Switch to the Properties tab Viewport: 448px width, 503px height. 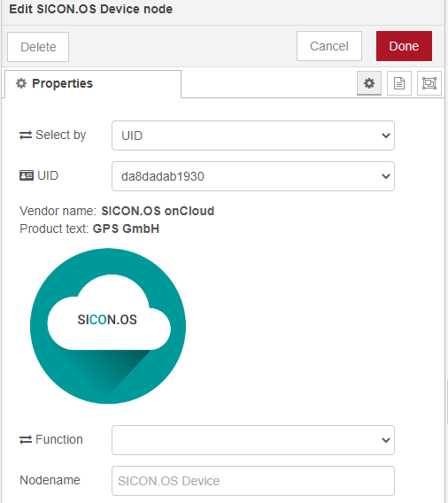(x=93, y=84)
